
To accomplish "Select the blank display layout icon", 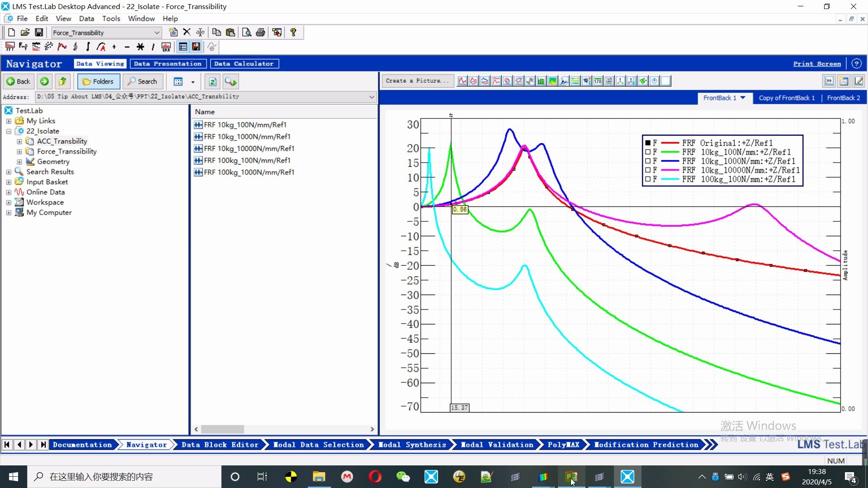I will point(665,81).
